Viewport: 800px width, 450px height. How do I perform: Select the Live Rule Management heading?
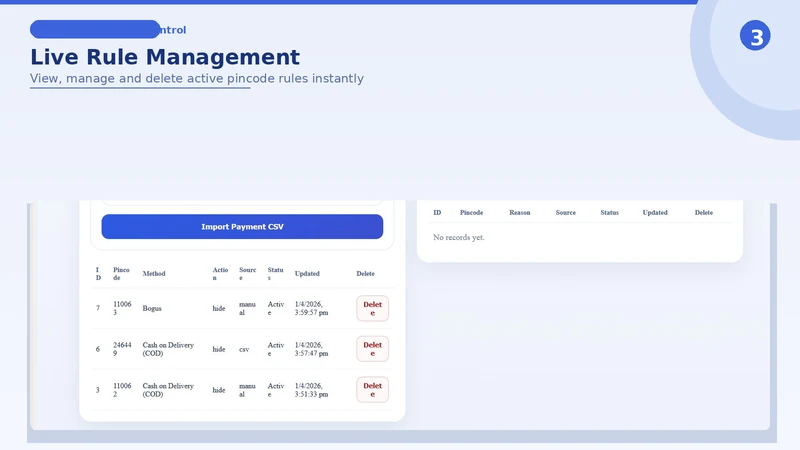(165, 57)
